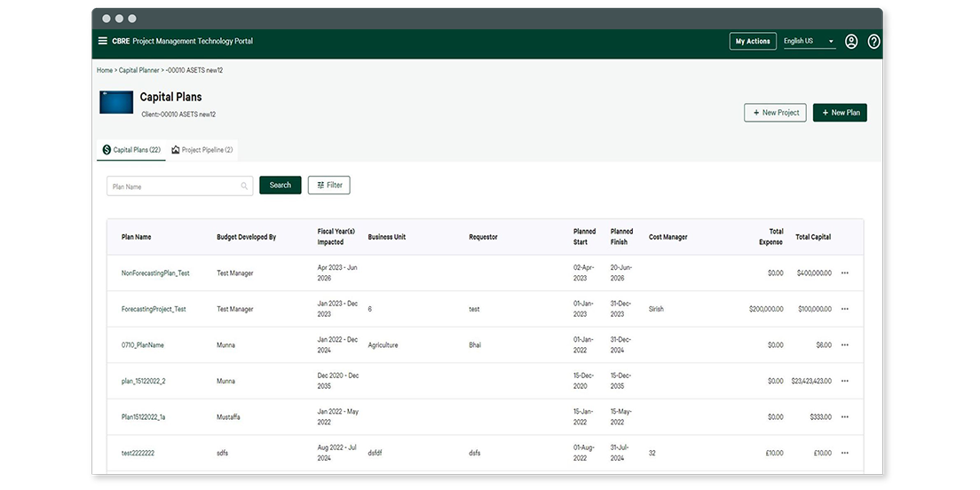Click the magnifier icon in Plan Name field
This screenshot has height=490, width=980.
click(245, 186)
